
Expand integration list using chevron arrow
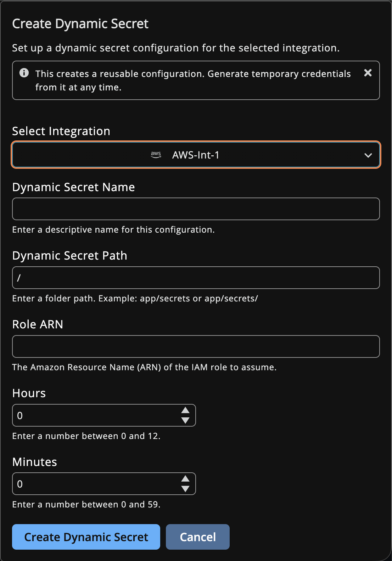click(368, 155)
